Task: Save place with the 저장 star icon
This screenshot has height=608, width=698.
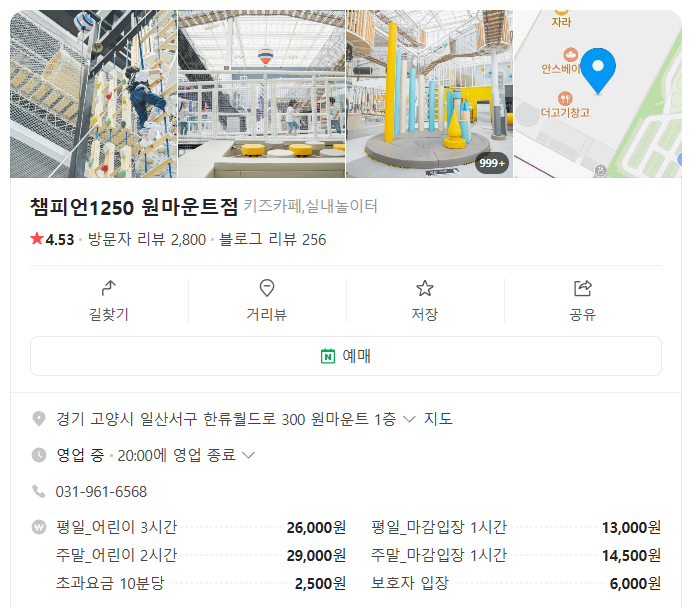Action: pyautogui.click(x=425, y=288)
